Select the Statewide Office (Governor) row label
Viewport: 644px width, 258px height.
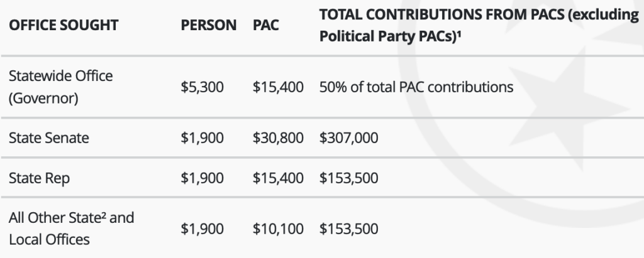point(61,87)
